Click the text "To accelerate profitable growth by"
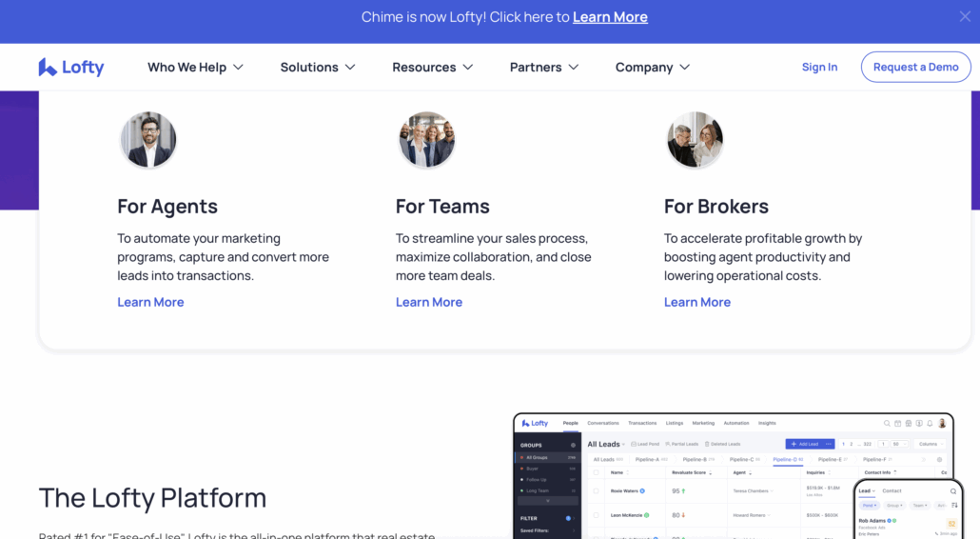 763,238
